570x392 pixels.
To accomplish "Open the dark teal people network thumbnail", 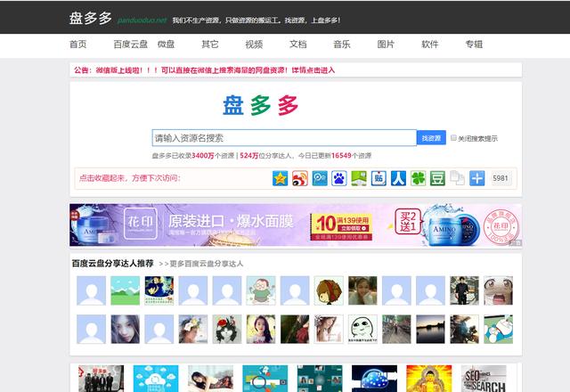I will 320,379.
